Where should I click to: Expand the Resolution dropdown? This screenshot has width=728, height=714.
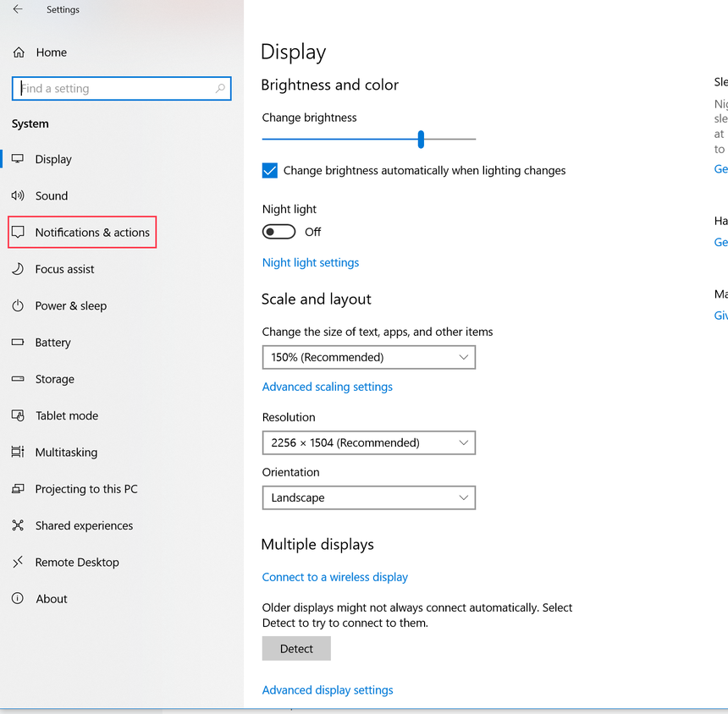point(368,442)
